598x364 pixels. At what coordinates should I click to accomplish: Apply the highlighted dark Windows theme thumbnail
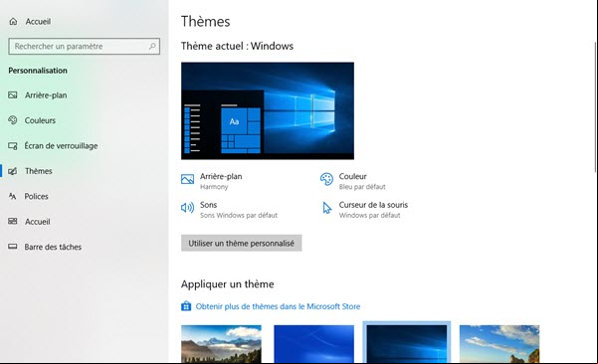(x=407, y=343)
